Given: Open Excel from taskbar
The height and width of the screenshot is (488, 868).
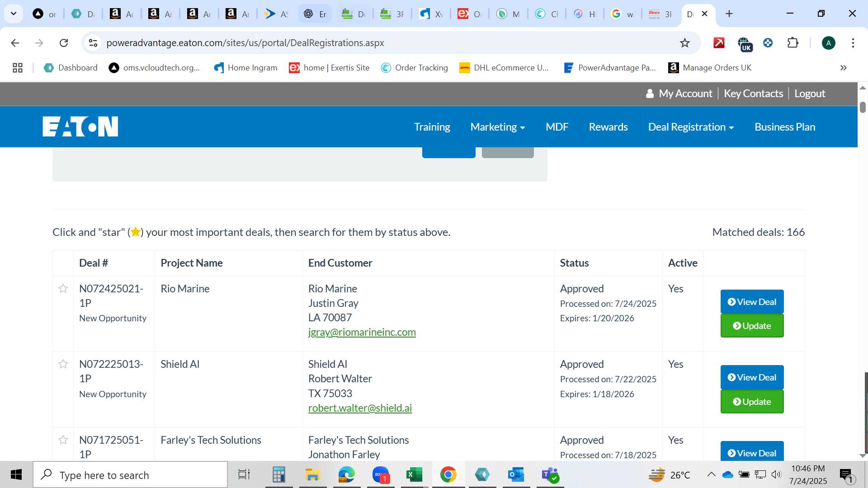Looking at the screenshot, I should click(x=414, y=474).
